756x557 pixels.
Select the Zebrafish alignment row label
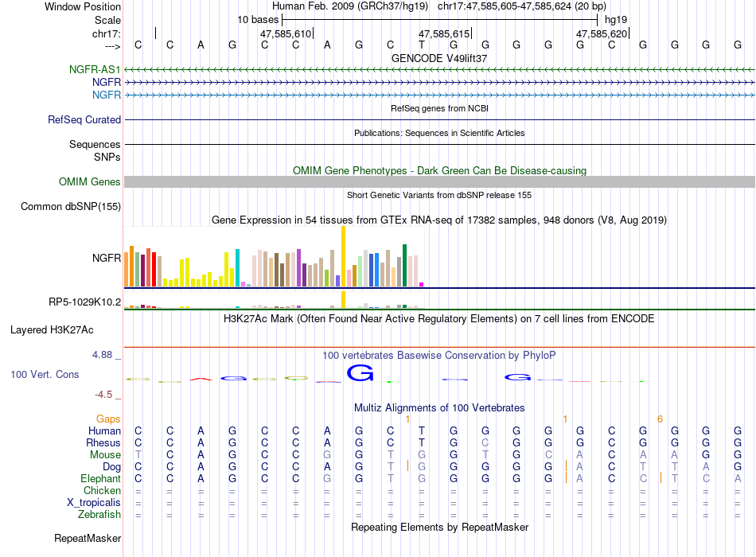click(99, 515)
